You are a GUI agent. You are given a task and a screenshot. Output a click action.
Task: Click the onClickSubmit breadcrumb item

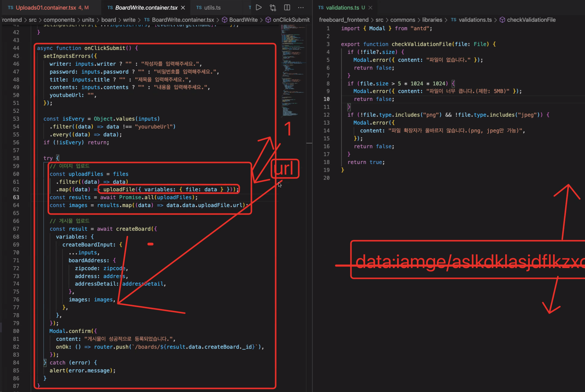point(291,20)
